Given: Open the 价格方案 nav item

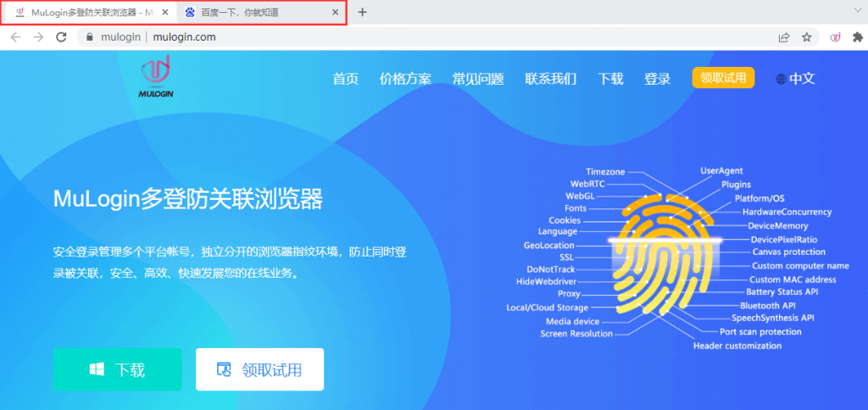Looking at the screenshot, I should tap(405, 79).
